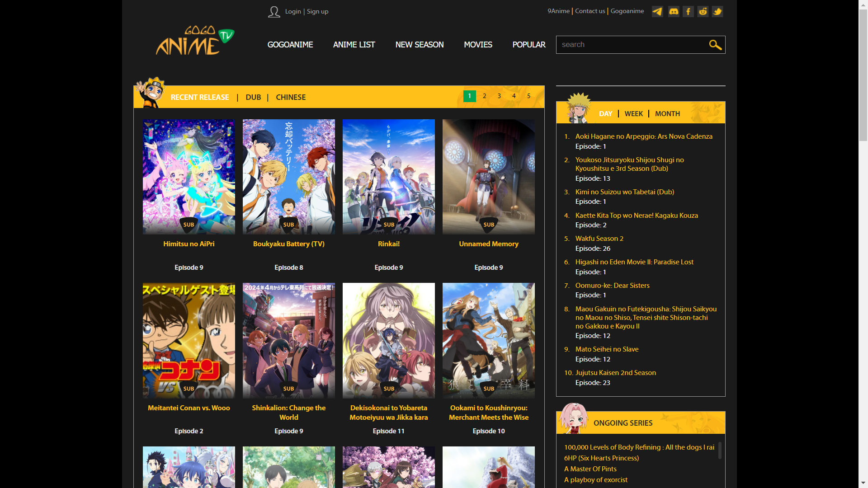
Task: Open the Rinkai! anime thumbnail
Action: tap(388, 176)
